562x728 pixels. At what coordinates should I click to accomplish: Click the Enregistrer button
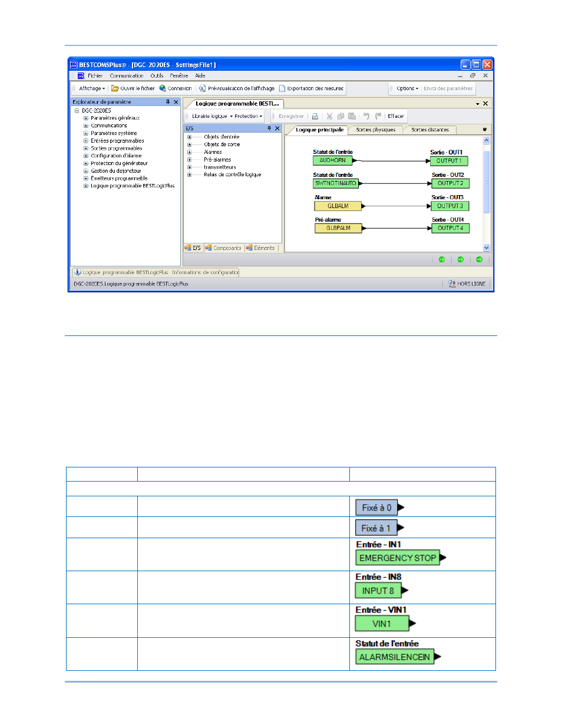291,116
